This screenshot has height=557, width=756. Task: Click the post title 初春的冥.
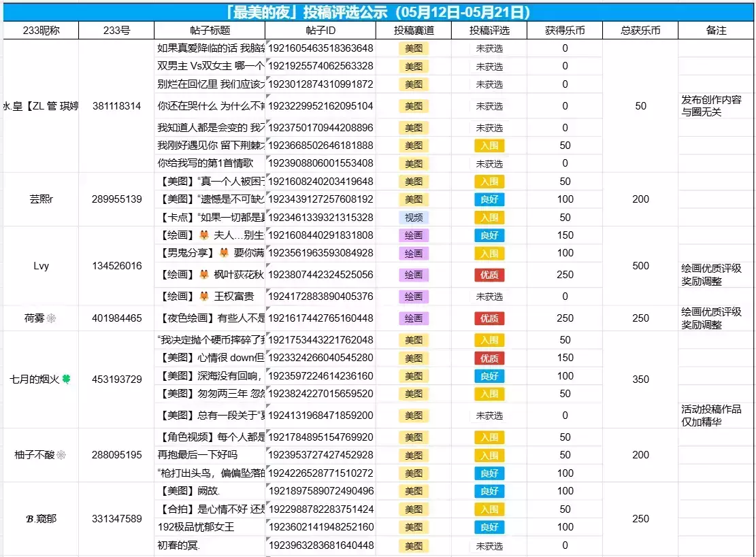point(178,545)
